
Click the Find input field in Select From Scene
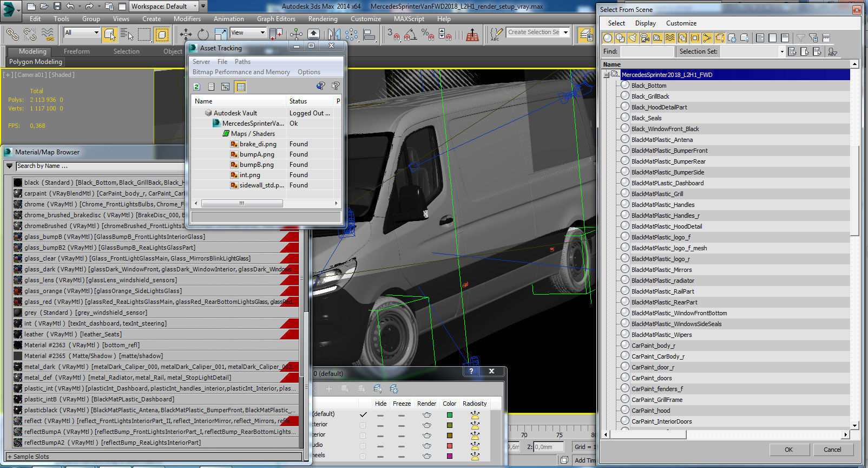click(647, 51)
